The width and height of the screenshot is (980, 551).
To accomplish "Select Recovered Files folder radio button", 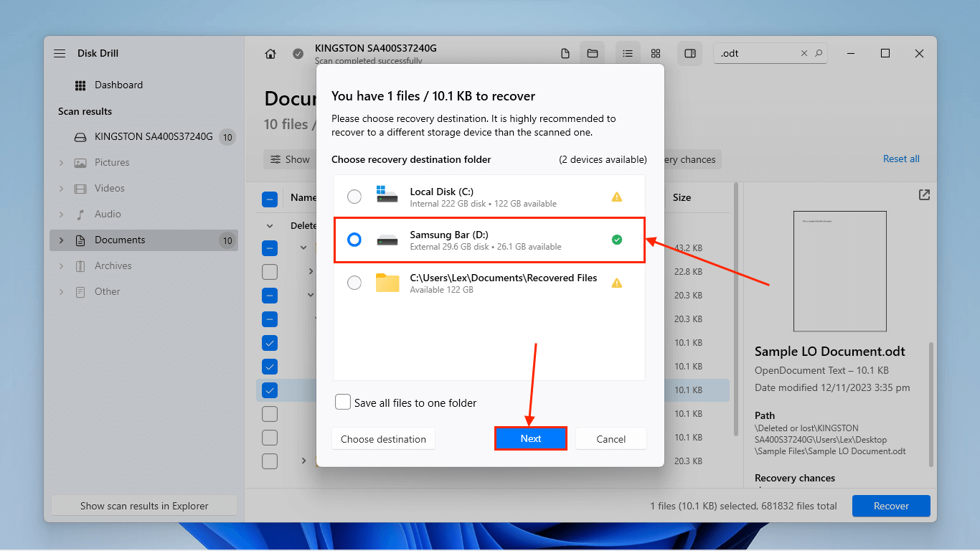I will point(354,283).
